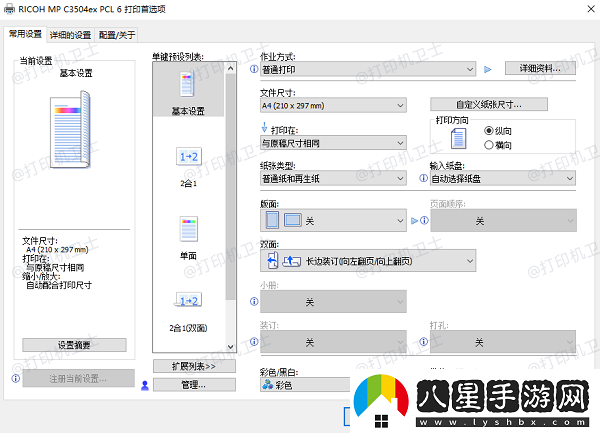The height and width of the screenshot is (433, 600).
Task: Open the 彩色/黑白 color dropdown
Action: [305, 384]
